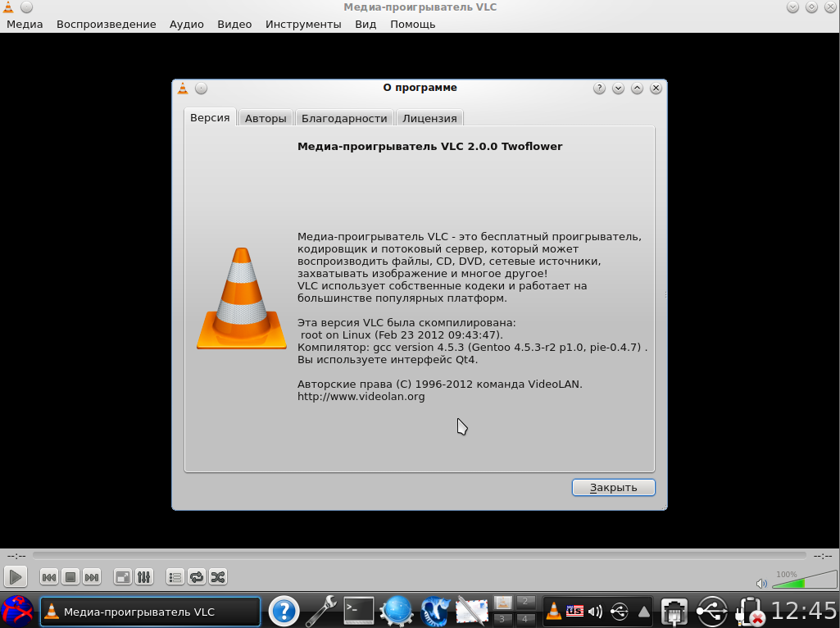Click the previous track button
This screenshot has width=840, height=628.
49,577
